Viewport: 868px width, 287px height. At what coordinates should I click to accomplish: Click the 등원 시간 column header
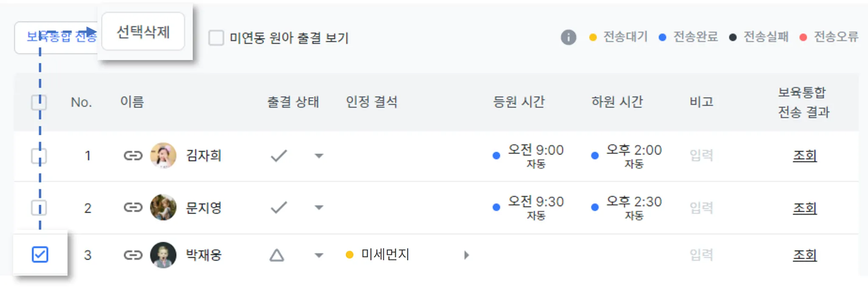pyautogui.click(x=519, y=102)
